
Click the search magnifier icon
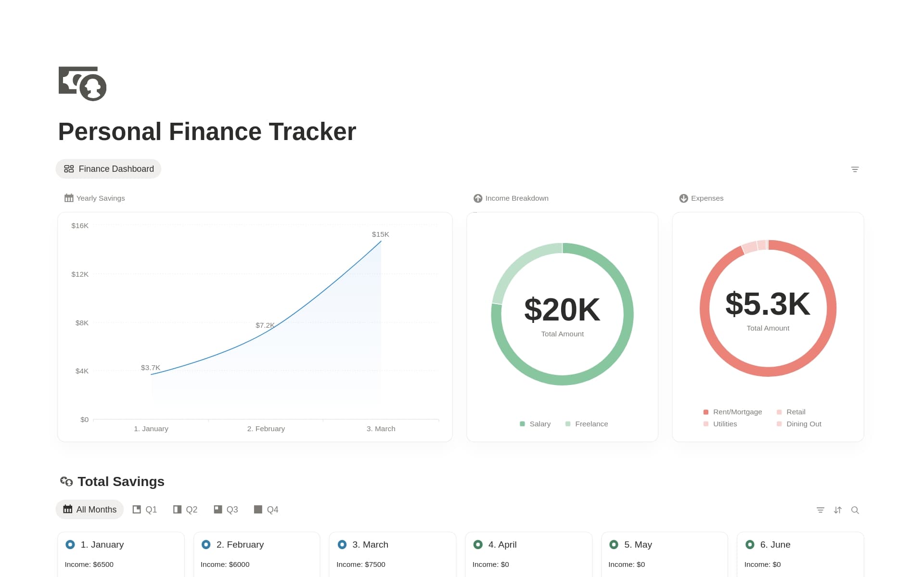(855, 510)
